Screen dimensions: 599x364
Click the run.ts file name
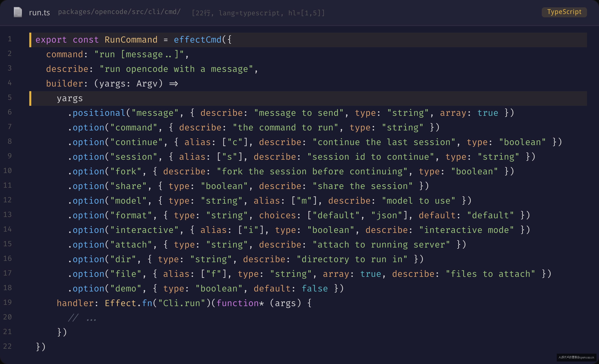[39, 12]
